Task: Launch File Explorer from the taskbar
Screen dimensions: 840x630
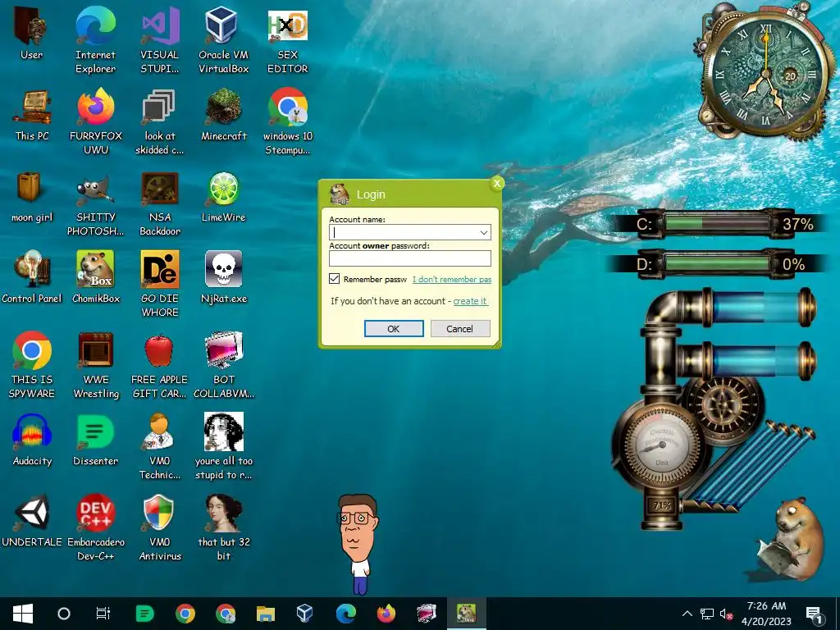Action: tap(265, 614)
